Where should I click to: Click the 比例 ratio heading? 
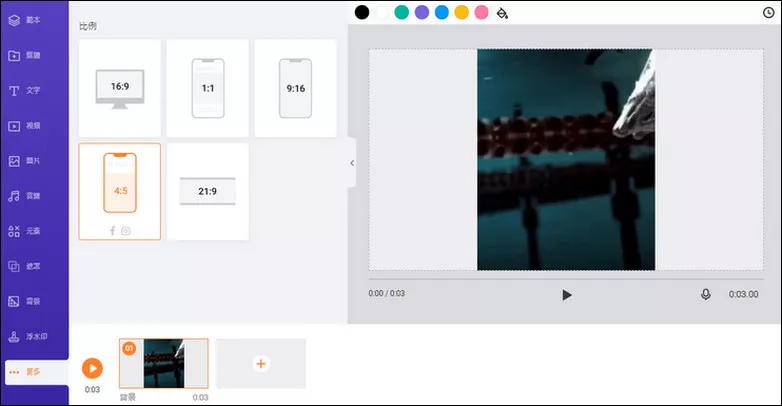tap(88, 26)
